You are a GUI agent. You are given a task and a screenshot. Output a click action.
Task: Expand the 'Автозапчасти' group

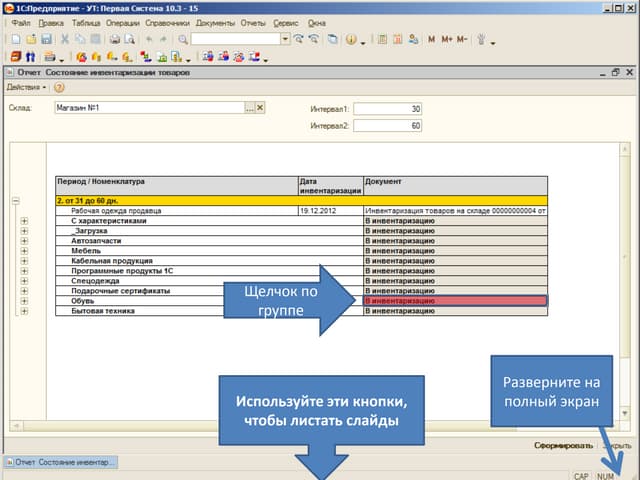click(x=24, y=241)
